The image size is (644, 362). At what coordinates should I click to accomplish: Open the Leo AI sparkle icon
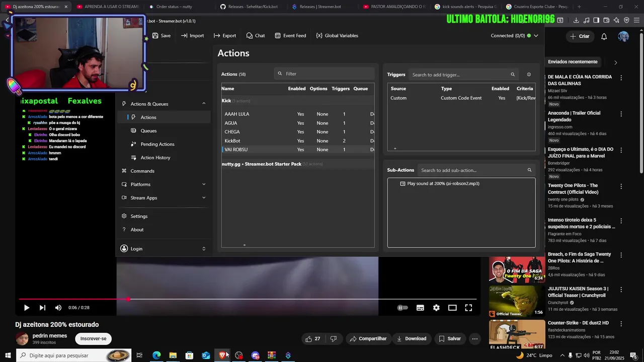[616, 20]
